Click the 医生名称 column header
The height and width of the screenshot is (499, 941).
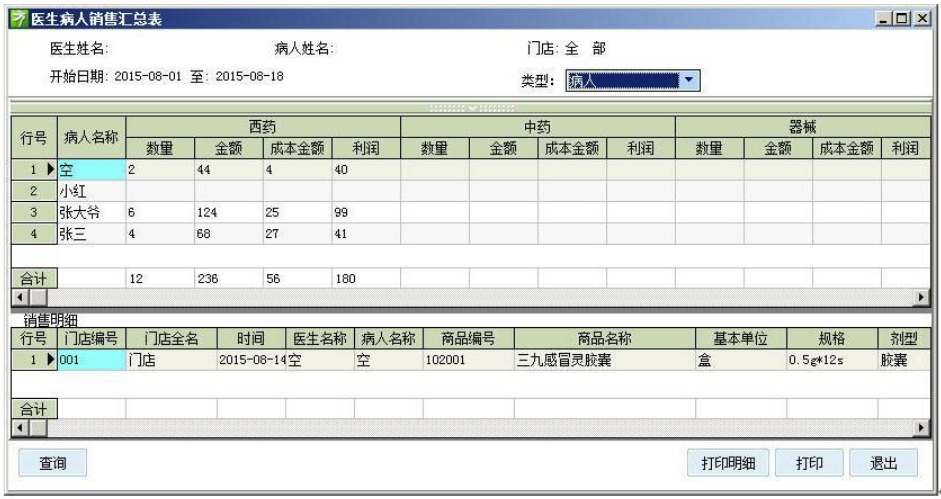click(320, 339)
